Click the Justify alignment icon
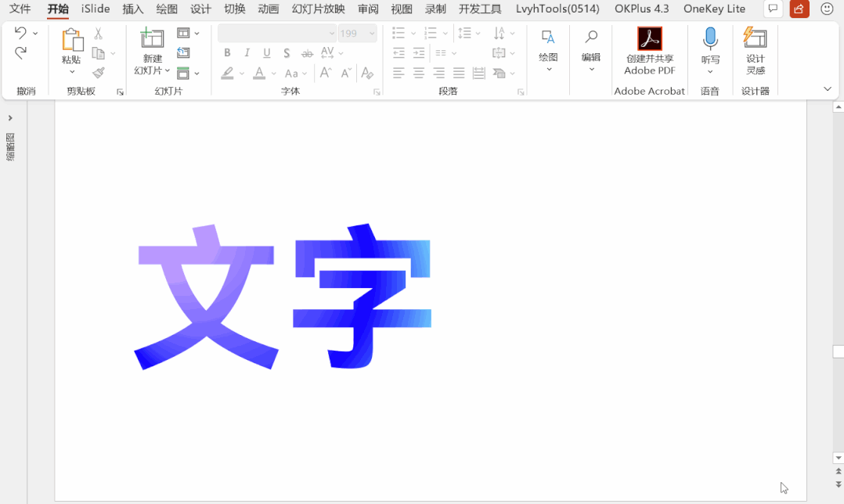Image resolution: width=844 pixels, height=504 pixels. (459, 73)
